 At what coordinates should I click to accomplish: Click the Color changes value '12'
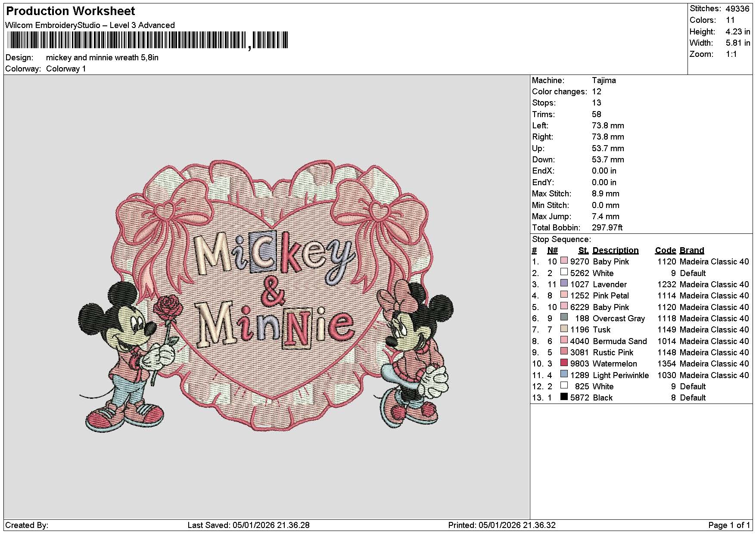597,91
